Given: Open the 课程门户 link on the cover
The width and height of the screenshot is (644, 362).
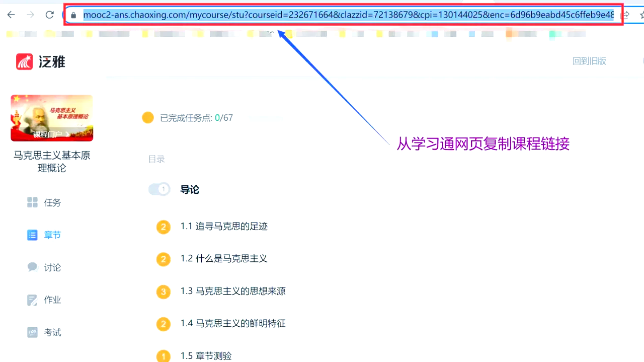Looking at the screenshot, I should tap(52, 134).
